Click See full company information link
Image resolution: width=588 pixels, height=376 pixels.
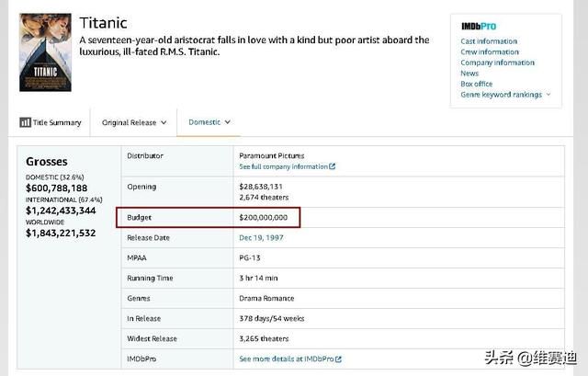click(284, 166)
